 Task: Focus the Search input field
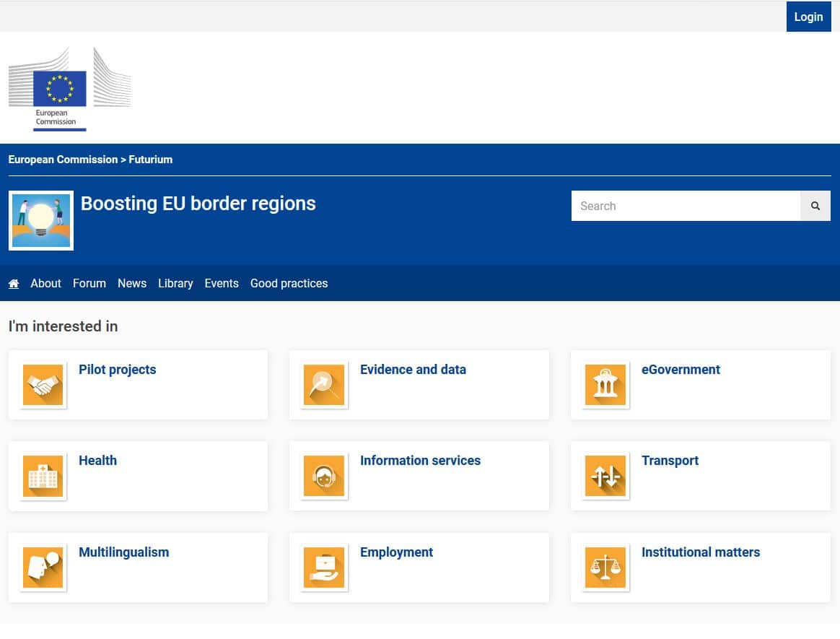pos(686,206)
